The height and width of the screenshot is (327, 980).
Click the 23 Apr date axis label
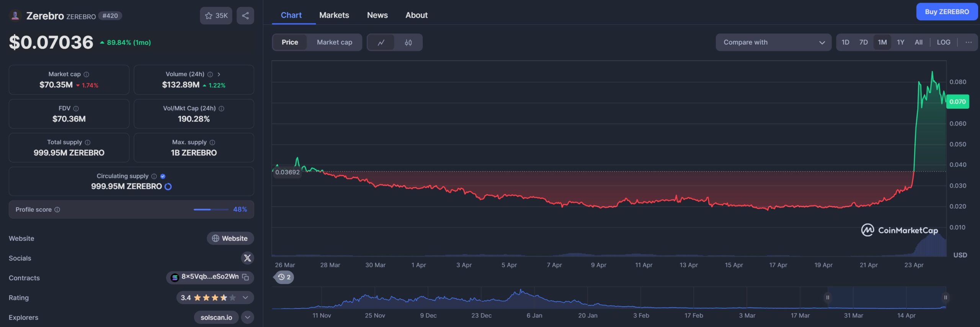[x=914, y=265]
